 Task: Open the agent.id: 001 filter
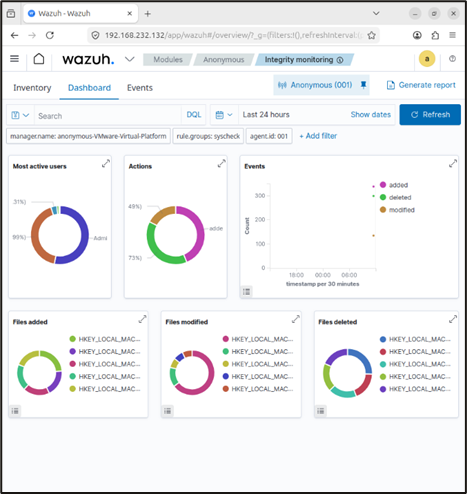[269, 136]
